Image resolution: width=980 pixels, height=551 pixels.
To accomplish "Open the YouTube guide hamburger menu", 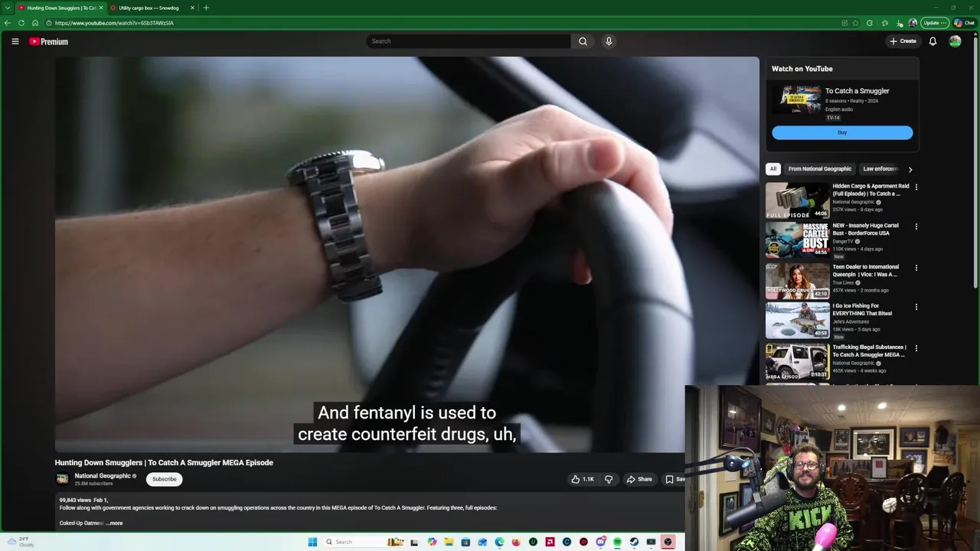I will click(x=15, y=41).
